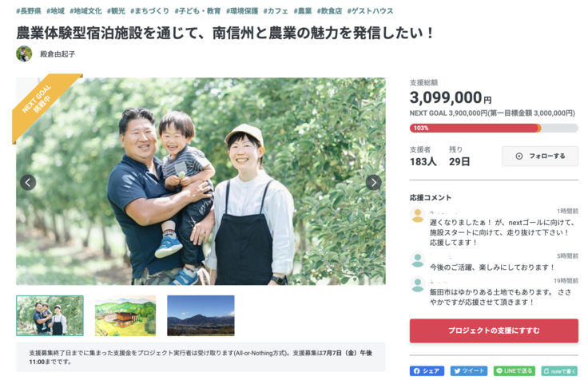The width and height of the screenshot is (588, 380).
Task: Write on note with noteで書く button
Action: point(559,371)
